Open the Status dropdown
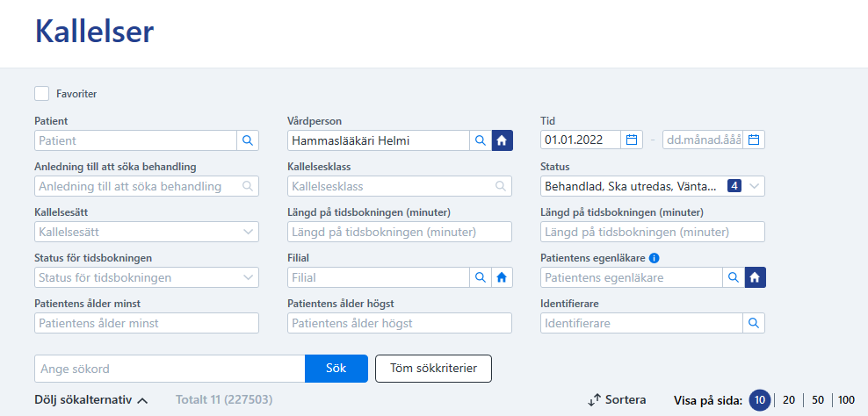 pyautogui.click(x=653, y=186)
